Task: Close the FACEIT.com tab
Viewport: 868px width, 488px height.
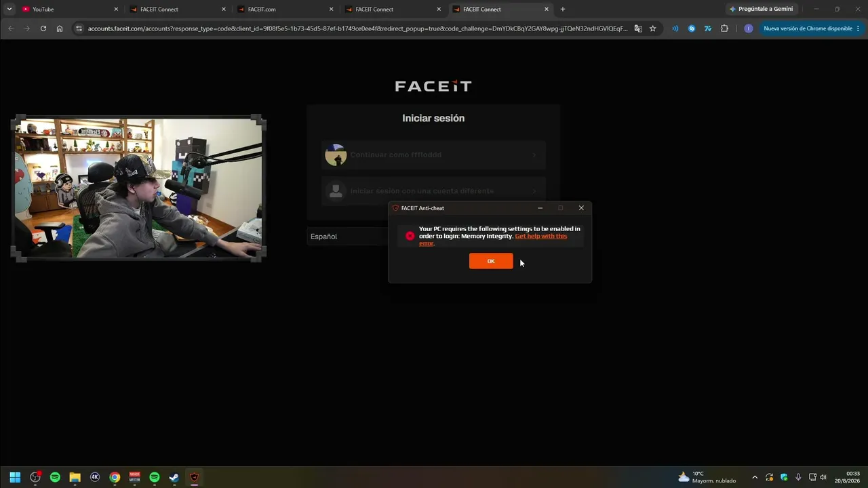Action: coord(332,9)
